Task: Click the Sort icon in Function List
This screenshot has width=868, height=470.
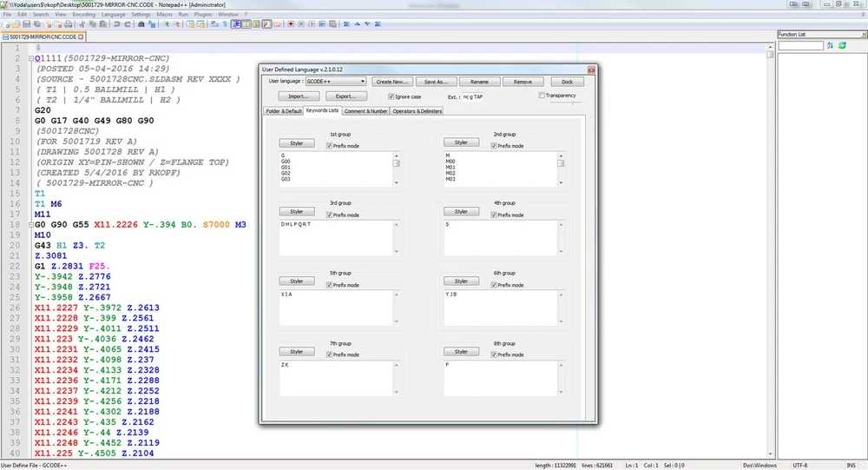Action: 830,45
